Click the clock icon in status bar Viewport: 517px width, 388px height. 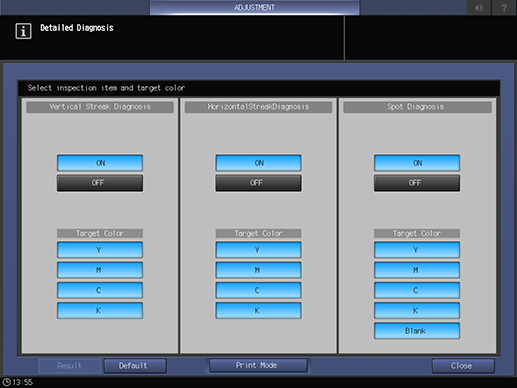coord(6,382)
